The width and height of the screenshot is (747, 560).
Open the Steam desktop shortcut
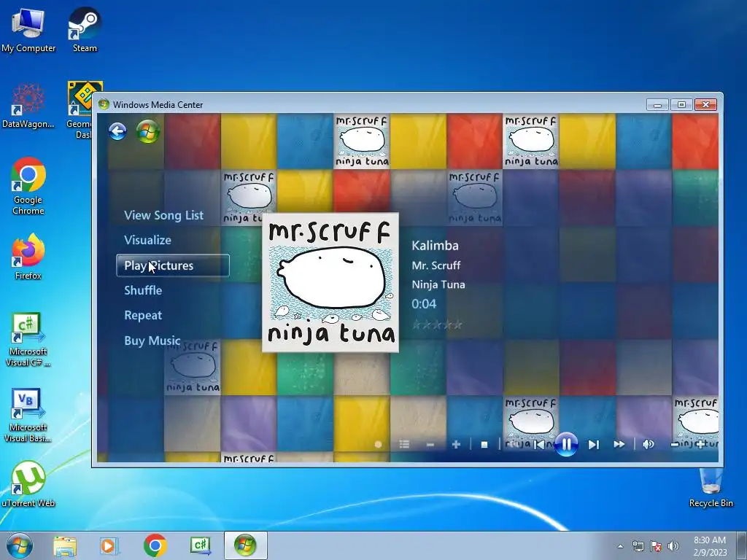pos(85,29)
